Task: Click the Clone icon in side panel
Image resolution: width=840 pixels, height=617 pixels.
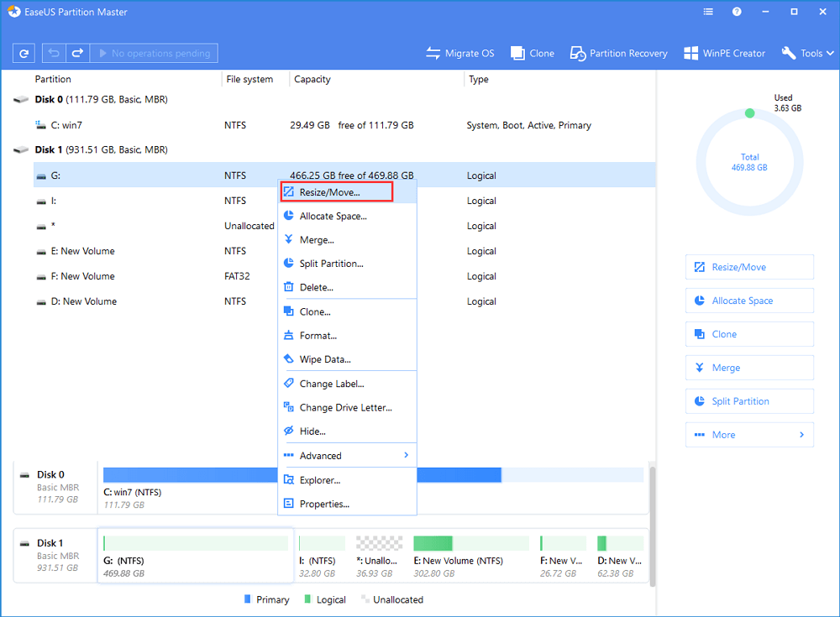Action: click(x=700, y=334)
